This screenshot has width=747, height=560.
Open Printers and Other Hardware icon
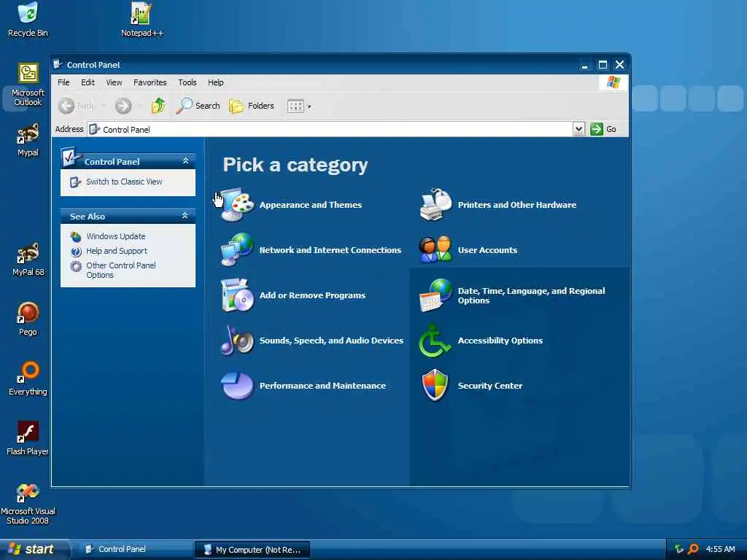point(436,205)
